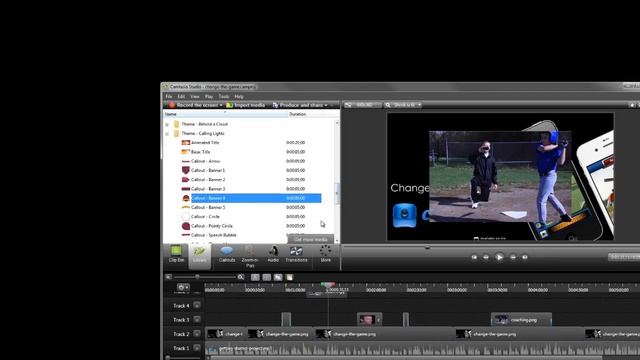Click the Callout - Banner 1 icon
Image resolution: width=640 pixels, height=360 pixels.
186,170
